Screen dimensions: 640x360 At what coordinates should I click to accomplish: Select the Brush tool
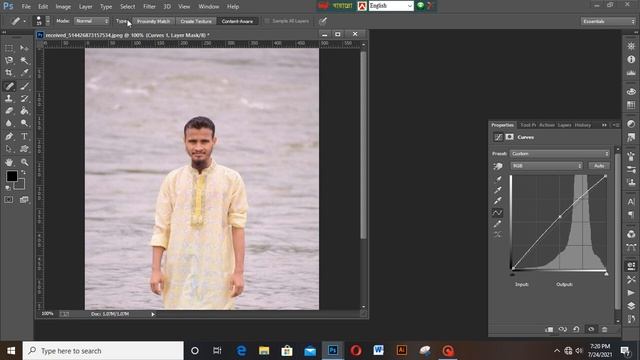tap(24, 86)
